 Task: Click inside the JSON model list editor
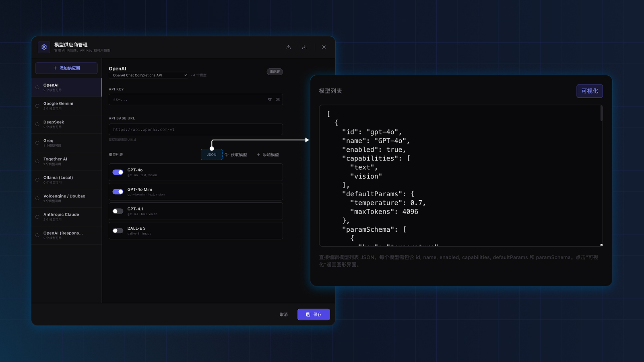(x=461, y=176)
